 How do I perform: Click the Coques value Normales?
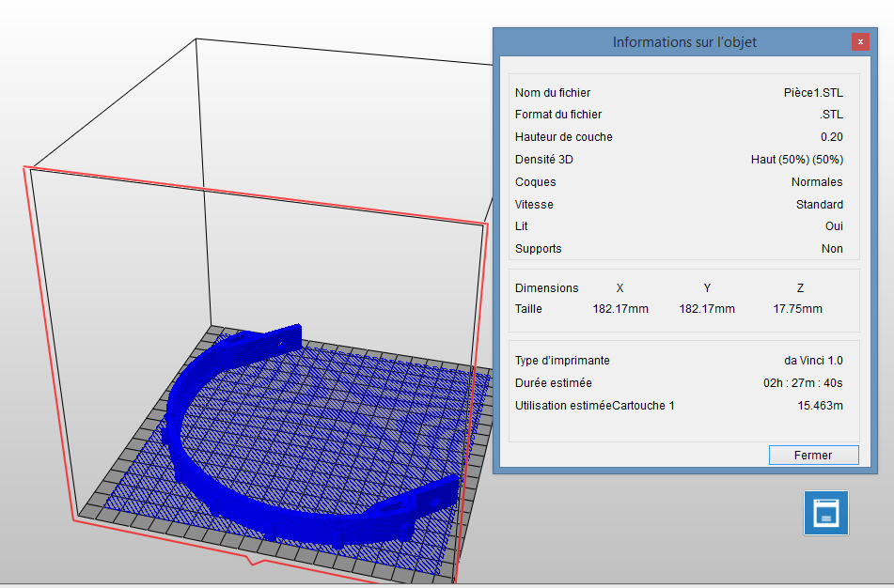click(817, 182)
